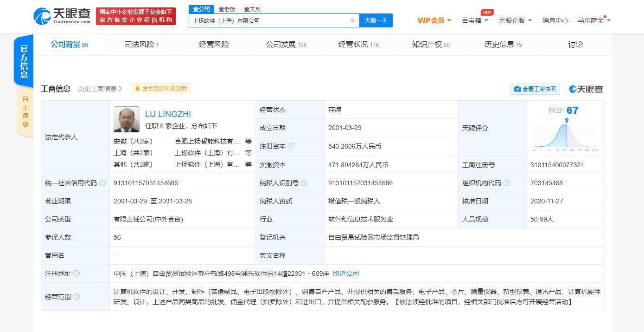Click the 发生变更时通知我 button
644x332 pixels.
pos(161,89)
